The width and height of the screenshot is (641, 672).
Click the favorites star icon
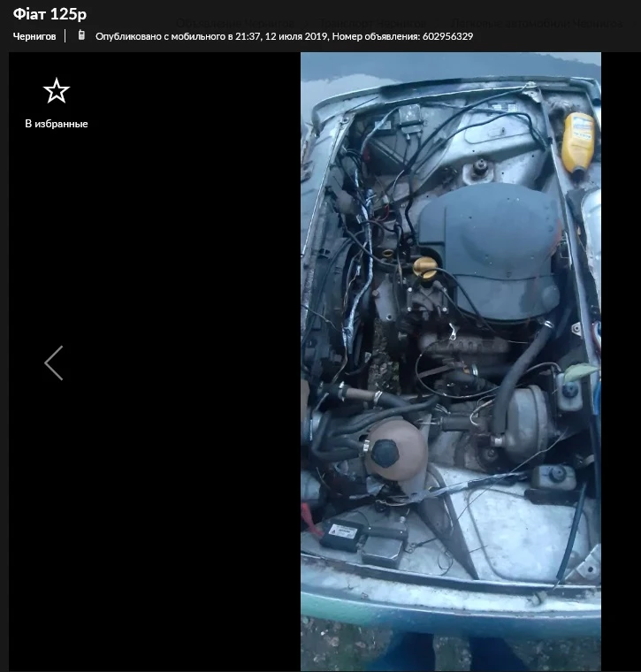pos(56,90)
